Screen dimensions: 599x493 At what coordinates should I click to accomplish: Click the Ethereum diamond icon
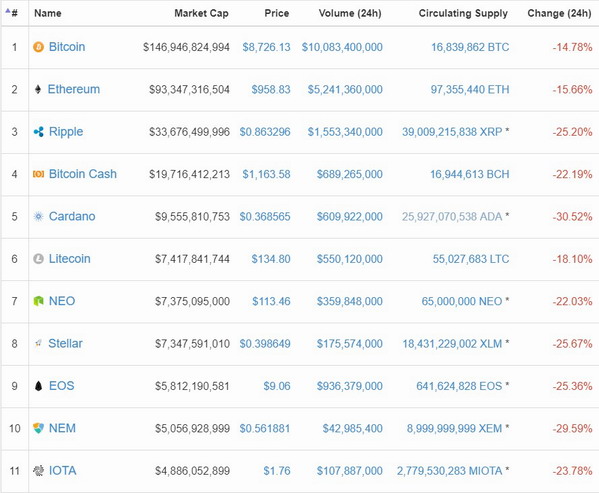point(38,89)
